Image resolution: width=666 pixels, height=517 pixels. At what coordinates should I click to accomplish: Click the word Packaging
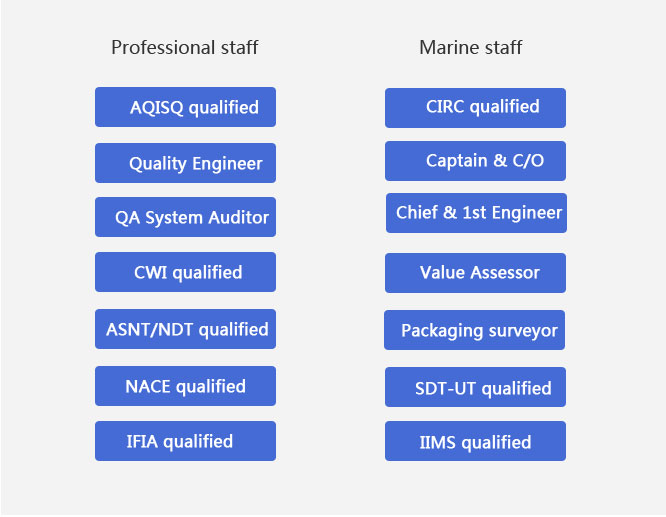[x=441, y=330]
